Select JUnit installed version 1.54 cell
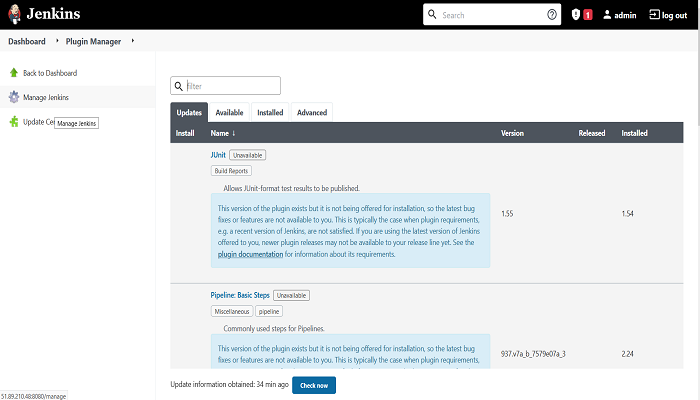 click(x=628, y=213)
